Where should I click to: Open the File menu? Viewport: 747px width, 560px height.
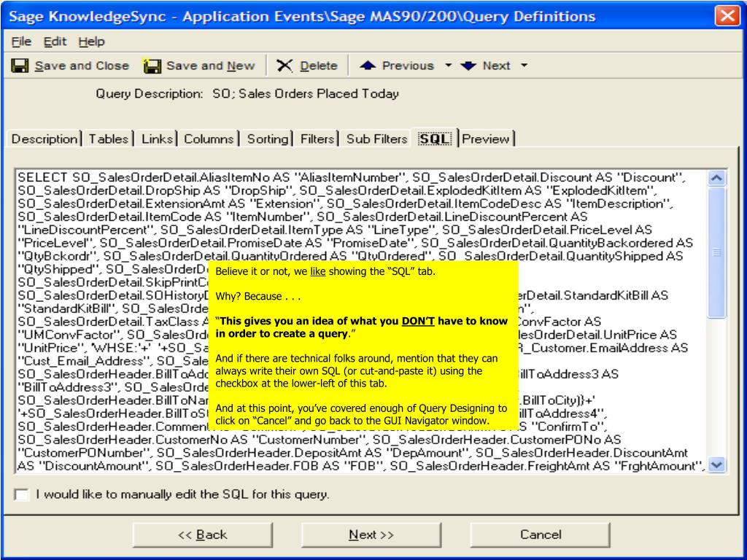tap(21, 42)
